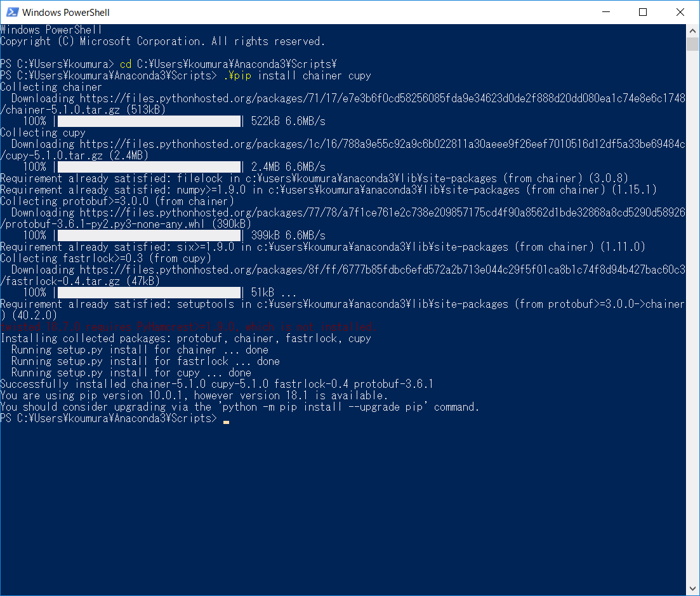Screen dimensions: 700x596
Task: Click the 'Requirement already satisfied: setuptools' line
Action: point(343,310)
